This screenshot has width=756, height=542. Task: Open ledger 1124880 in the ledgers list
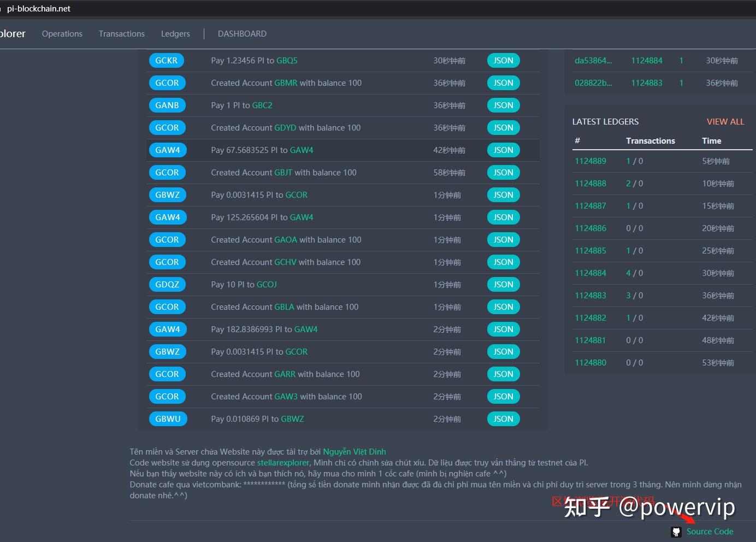pyautogui.click(x=590, y=363)
